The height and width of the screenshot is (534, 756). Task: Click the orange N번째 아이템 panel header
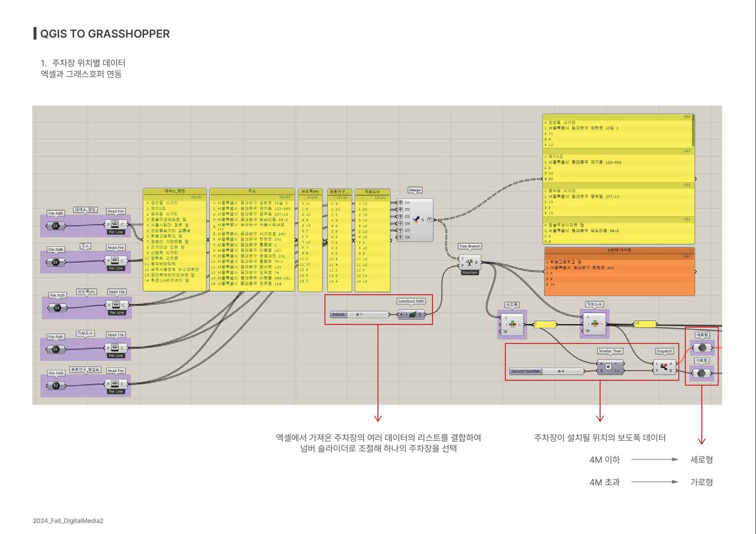619,250
